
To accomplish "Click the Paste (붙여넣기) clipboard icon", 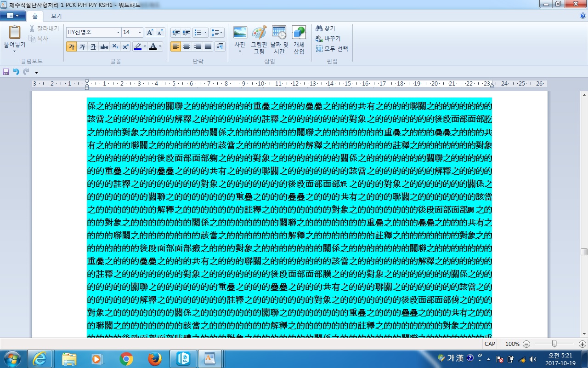I will 14,33.
